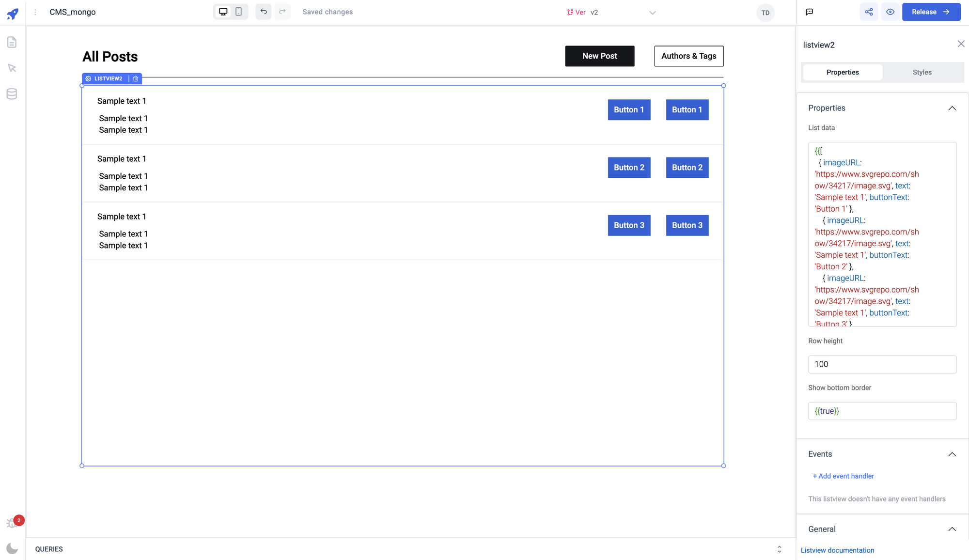Click the Row height input field

tap(882, 364)
